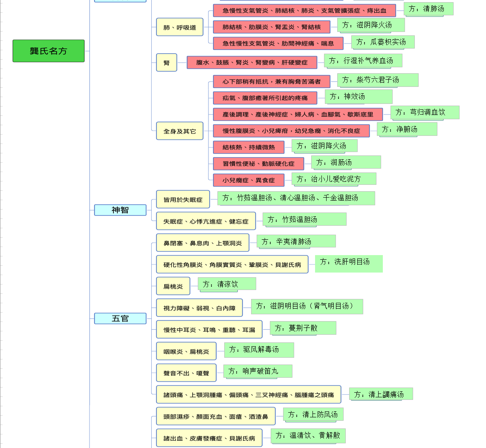The height and width of the screenshot is (448, 486).
Task: Click 聲音不出、嗄聲 node
Action: 186,373
